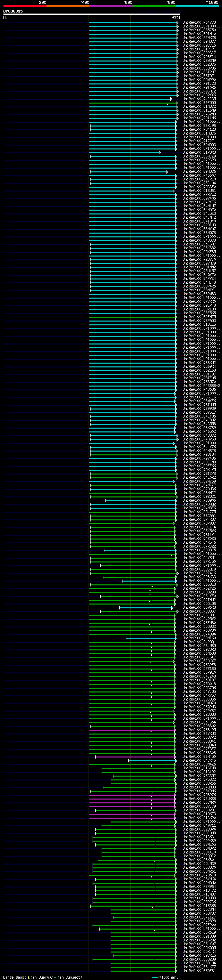The height and width of the screenshot is (980, 222).
Task: Click the white query sequence bar
Action: coord(92,15)
